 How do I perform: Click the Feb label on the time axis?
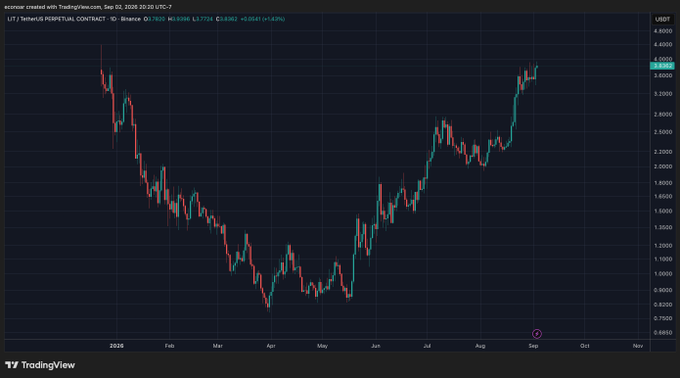169,345
